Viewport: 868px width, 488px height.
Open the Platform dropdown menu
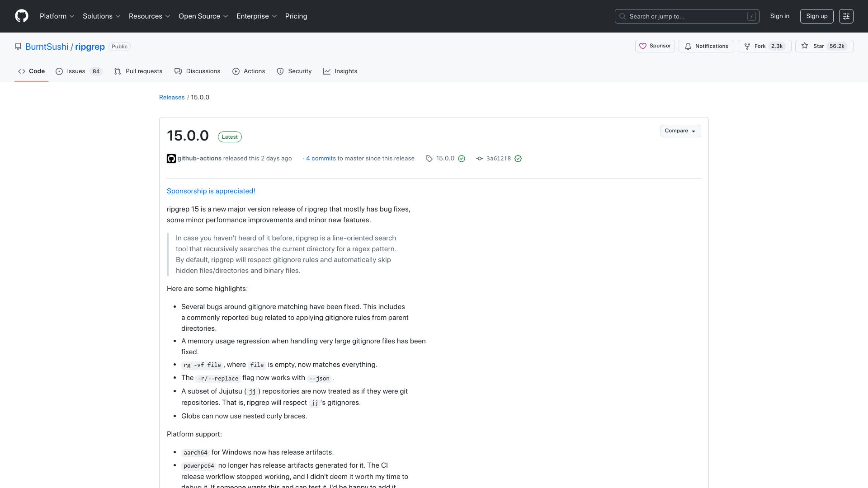57,16
